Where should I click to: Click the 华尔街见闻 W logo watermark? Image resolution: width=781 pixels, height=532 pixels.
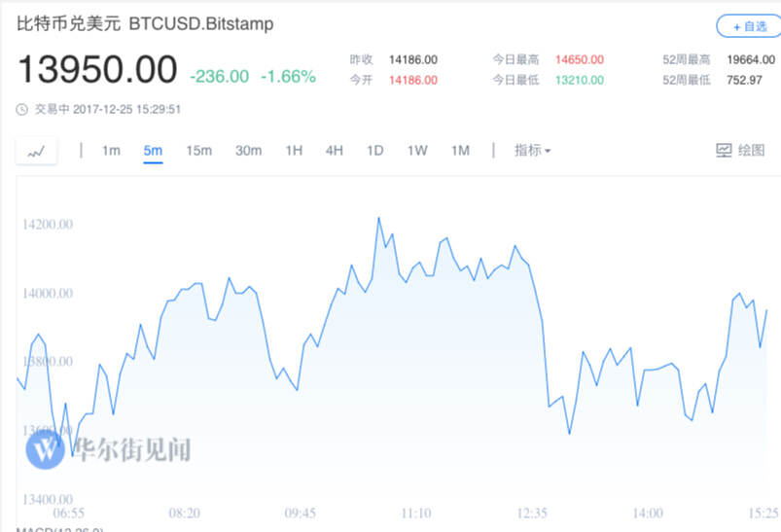(x=45, y=448)
